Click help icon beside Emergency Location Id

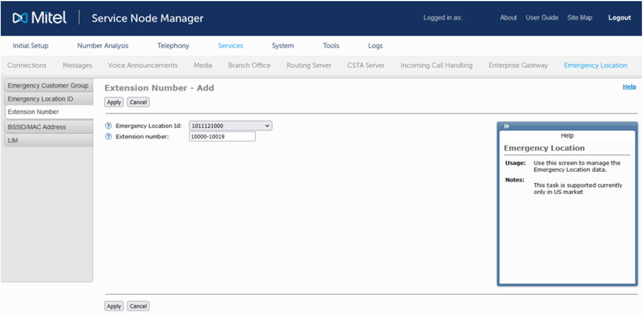click(108, 126)
